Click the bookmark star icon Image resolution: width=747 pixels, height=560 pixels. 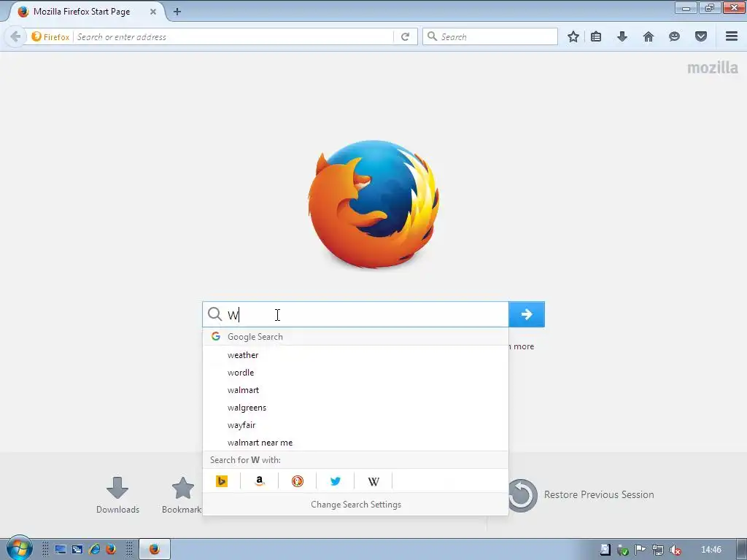(x=573, y=36)
